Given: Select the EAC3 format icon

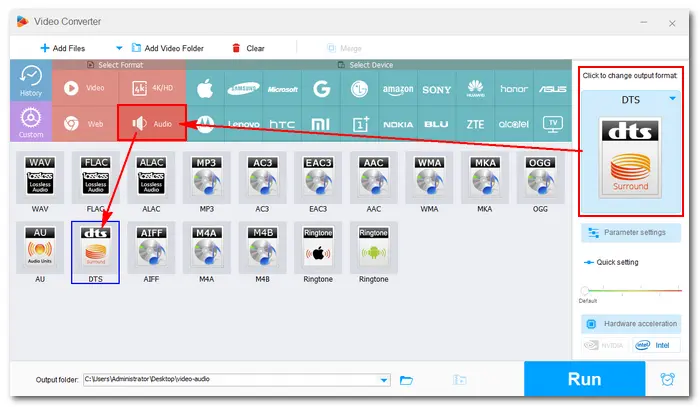Looking at the screenshot, I should (318, 177).
